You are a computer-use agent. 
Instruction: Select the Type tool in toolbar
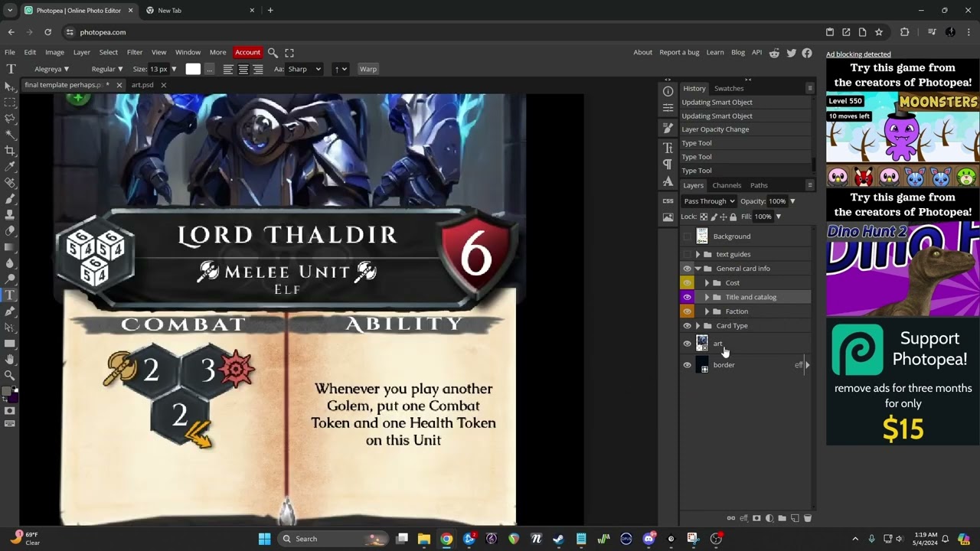10,295
